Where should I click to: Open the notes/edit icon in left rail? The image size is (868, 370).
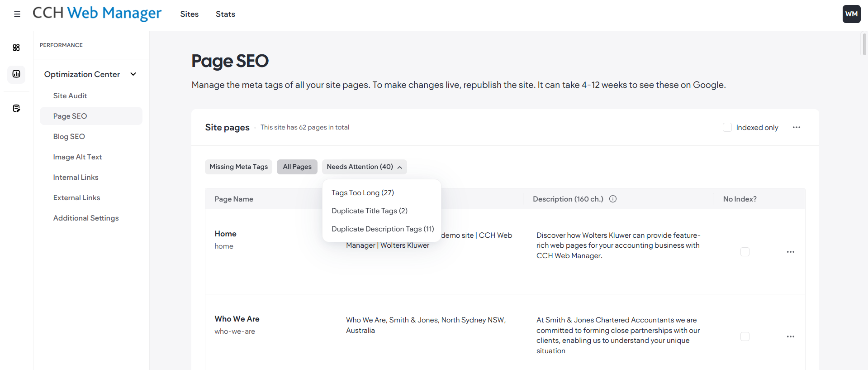pos(16,108)
